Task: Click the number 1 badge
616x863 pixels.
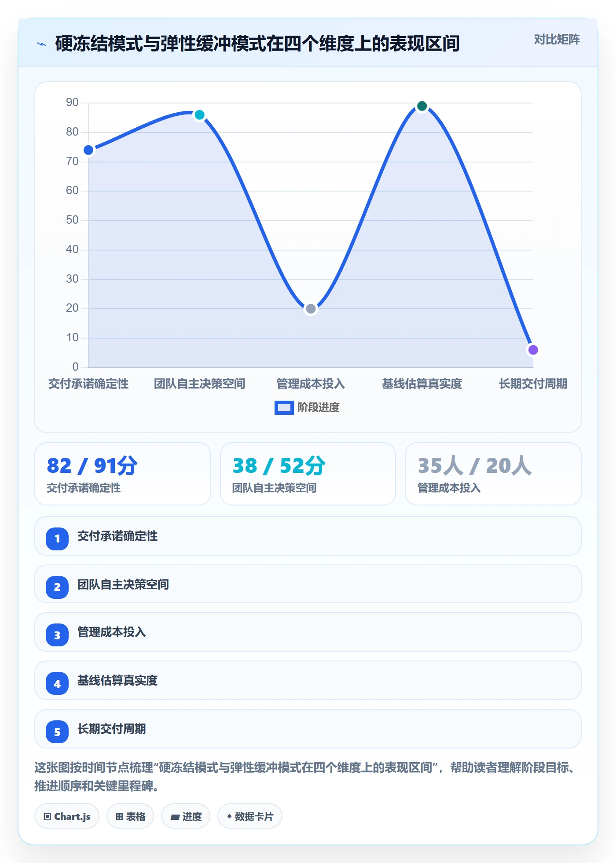Action: coord(57,538)
